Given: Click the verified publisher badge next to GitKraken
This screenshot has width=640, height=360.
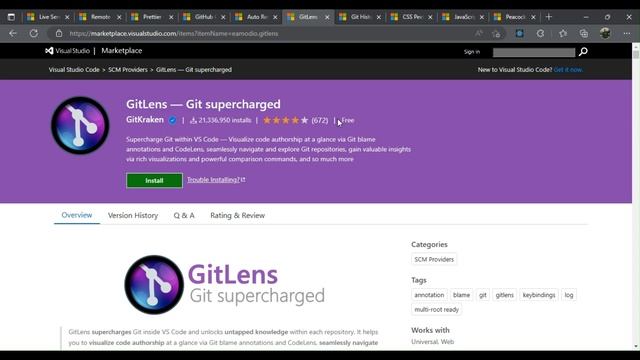Looking at the screenshot, I should click(173, 120).
